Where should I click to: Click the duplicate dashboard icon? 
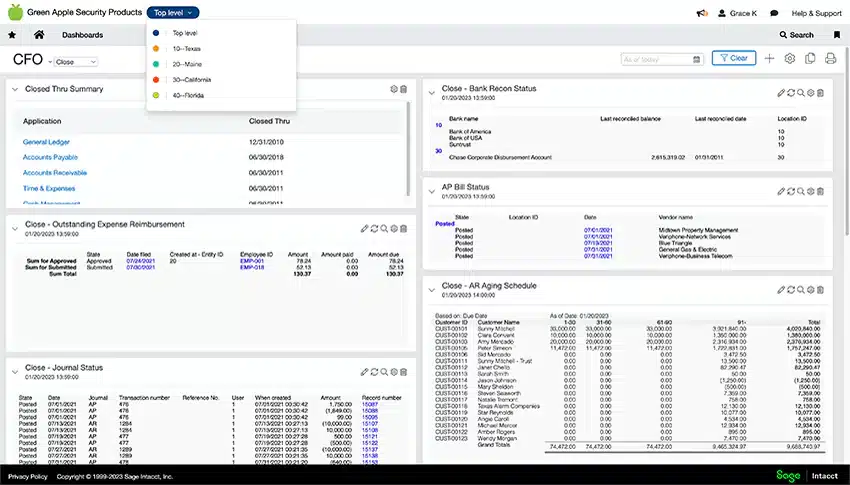[x=810, y=59]
